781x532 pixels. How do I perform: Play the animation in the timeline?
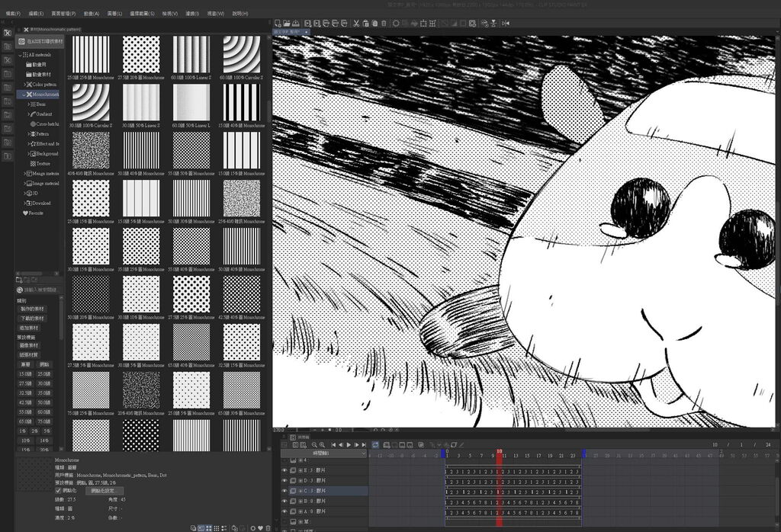pyautogui.click(x=349, y=444)
